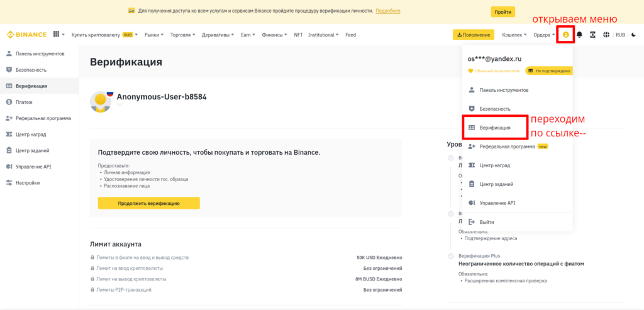Screen dimensions: 644x310
Task: Expand the Earn dropdown
Action: (x=248, y=35)
